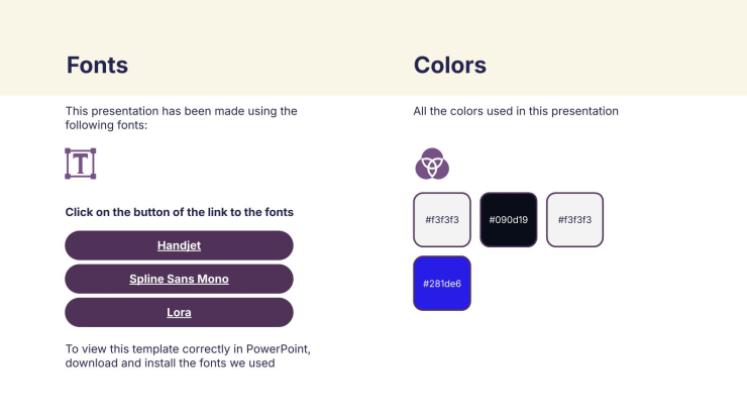This screenshot has width=747, height=420.
Task: Click the Fonts heading
Action: (97, 66)
